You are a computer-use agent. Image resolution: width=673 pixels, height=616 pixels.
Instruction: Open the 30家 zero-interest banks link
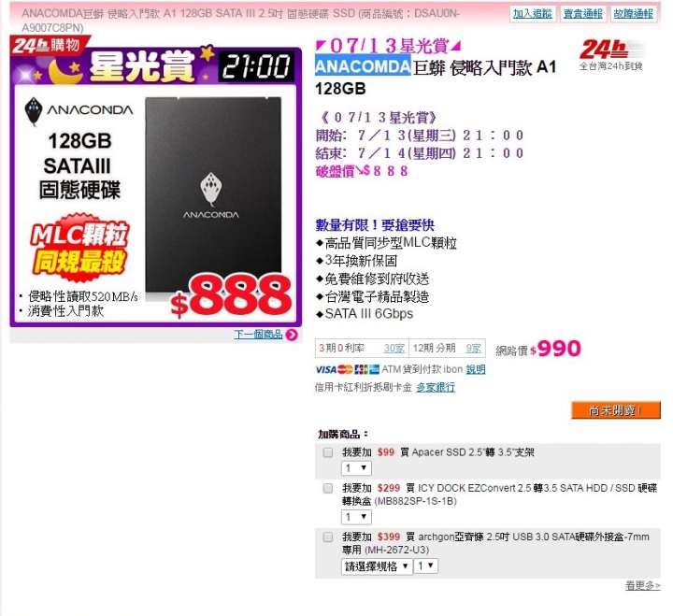pos(394,348)
